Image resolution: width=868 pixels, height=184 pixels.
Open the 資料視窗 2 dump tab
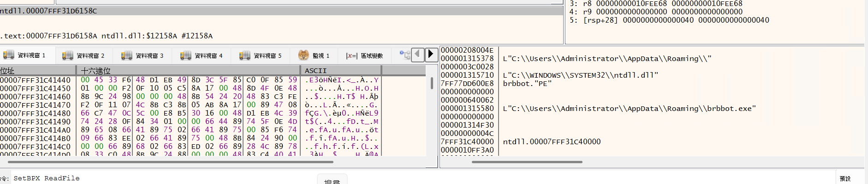pos(83,55)
